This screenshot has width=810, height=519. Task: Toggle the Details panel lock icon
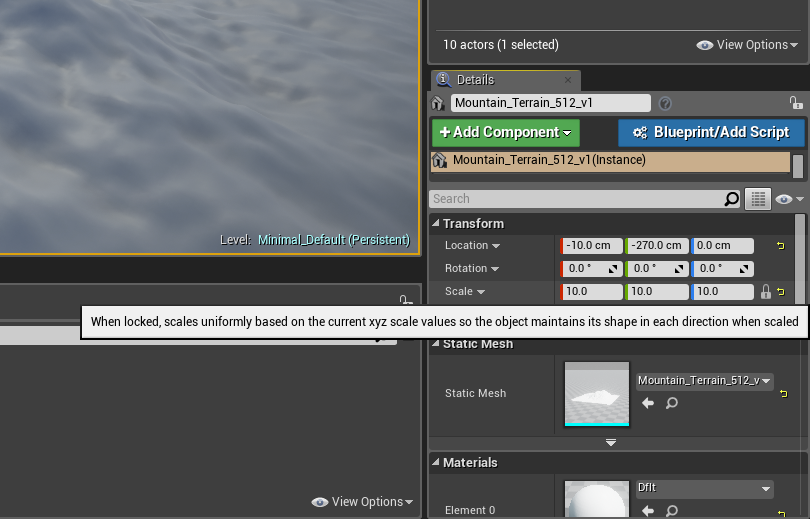point(796,103)
